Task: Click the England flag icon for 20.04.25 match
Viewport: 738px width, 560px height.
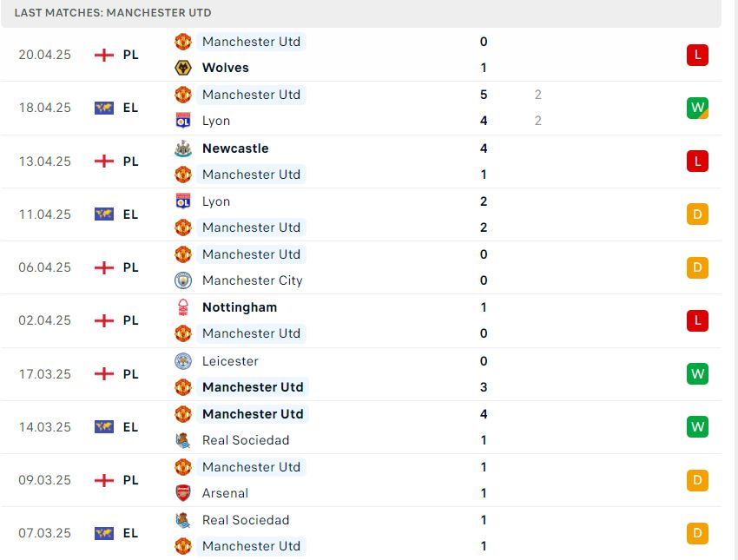Action: [104, 55]
